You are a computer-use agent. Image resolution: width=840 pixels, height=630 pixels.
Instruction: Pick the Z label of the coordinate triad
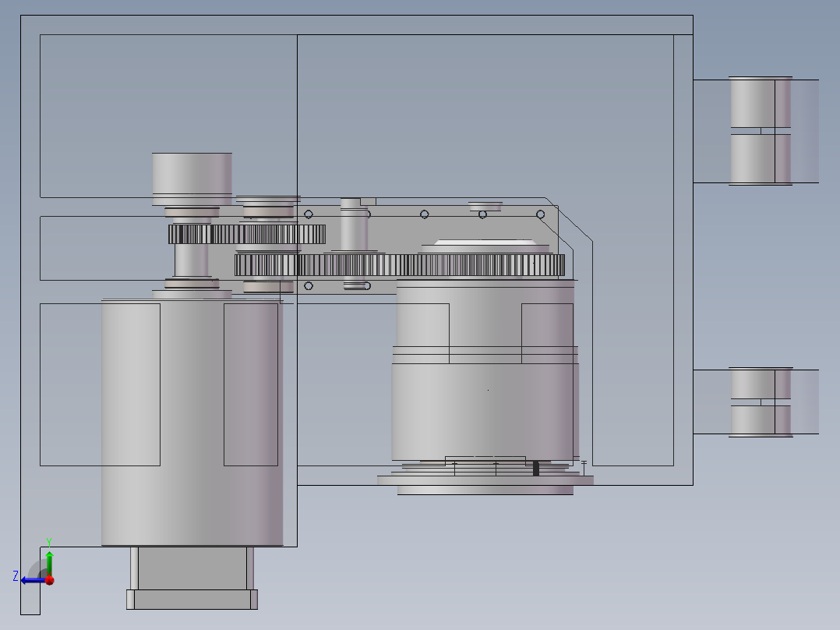pyautogui.click(x=16, y=576)
